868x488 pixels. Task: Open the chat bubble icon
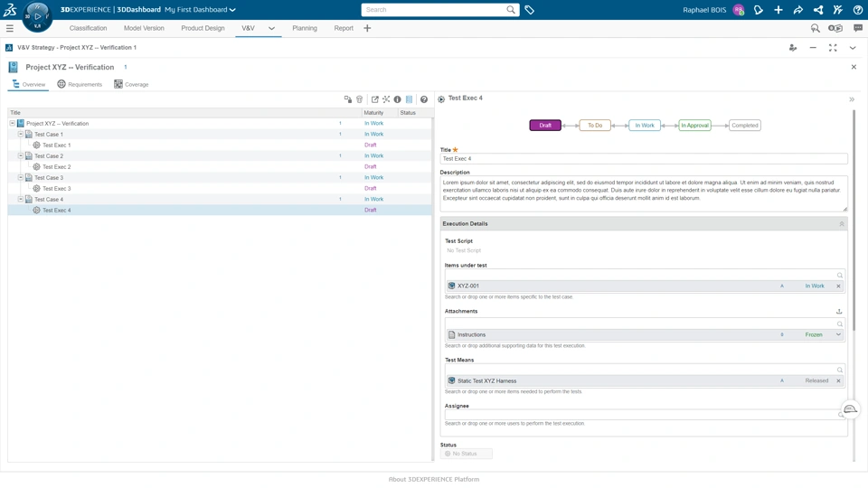click(857, 28)
